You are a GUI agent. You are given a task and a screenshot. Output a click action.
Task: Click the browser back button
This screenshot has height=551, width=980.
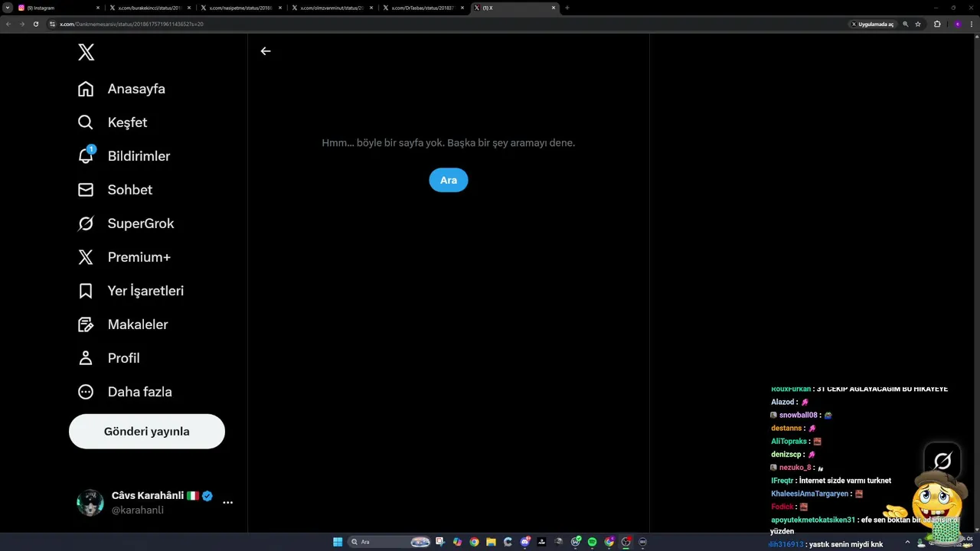(8, 24)
